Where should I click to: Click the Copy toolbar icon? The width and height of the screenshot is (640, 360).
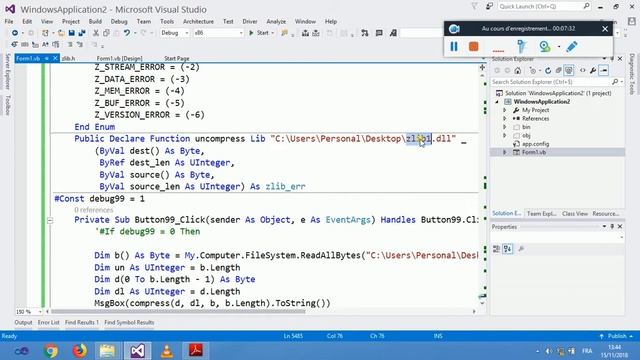point(106,33)
